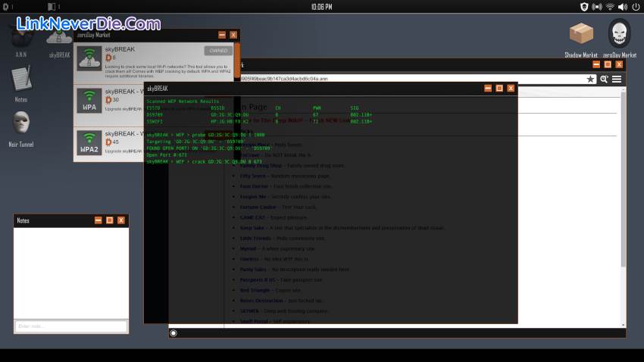Bookmark page with the star icon
Screen dimensions: 644x362
point(590,79)
